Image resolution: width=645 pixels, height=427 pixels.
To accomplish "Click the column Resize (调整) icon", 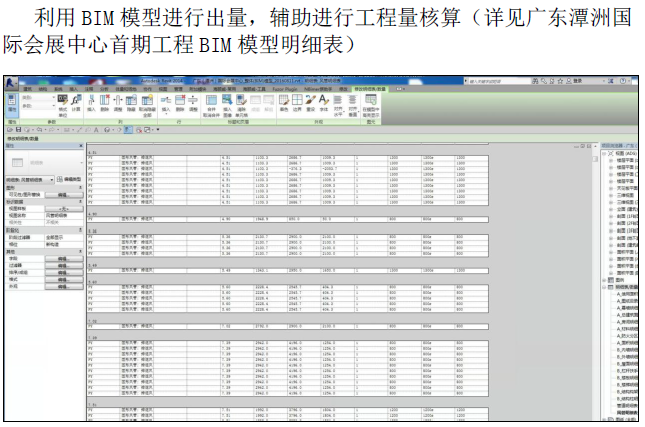I will 118,103.
